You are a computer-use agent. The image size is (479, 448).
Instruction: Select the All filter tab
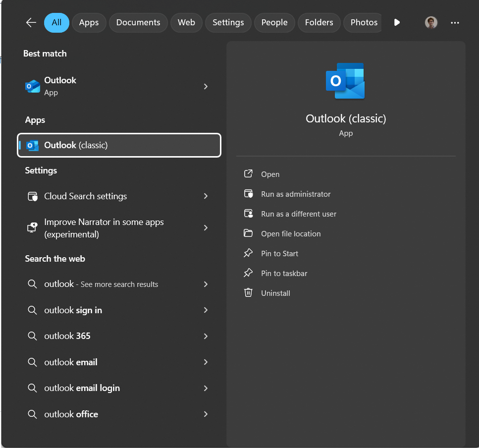tap(56, 23)
